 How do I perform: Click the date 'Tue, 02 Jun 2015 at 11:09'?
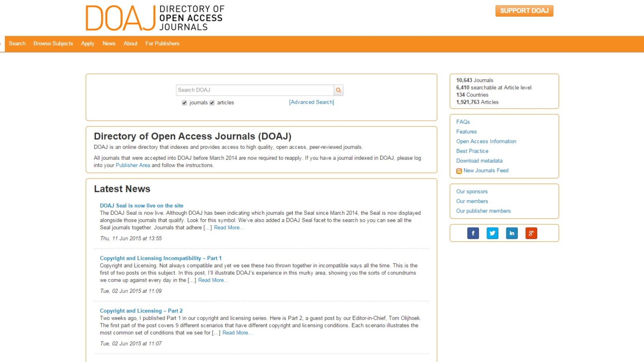tap(131, 291)
